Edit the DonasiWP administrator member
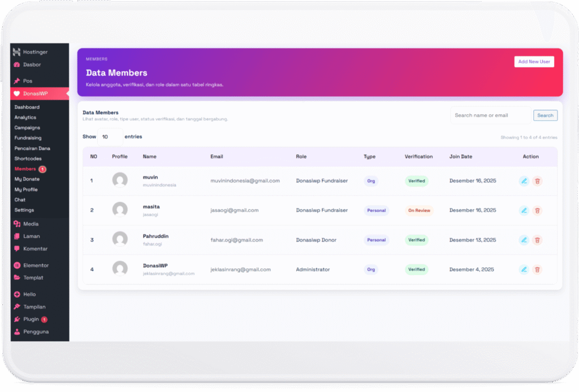The width and height of the screenshot is (579, 392). coord(524,269)
